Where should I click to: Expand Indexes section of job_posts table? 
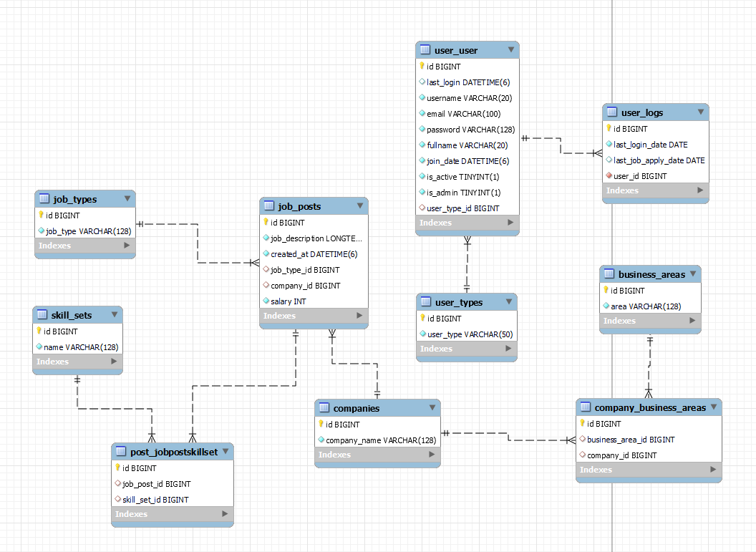pos(359,315)
